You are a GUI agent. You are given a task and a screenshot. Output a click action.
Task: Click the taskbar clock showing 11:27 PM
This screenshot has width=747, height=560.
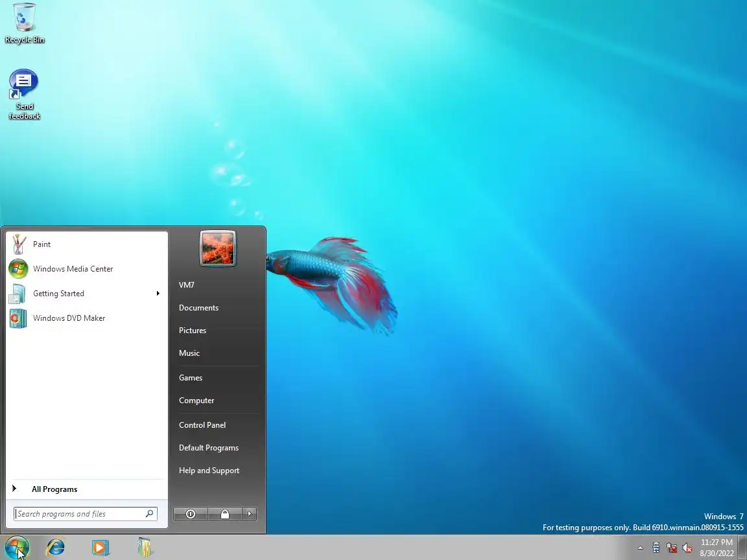[717, 548]
